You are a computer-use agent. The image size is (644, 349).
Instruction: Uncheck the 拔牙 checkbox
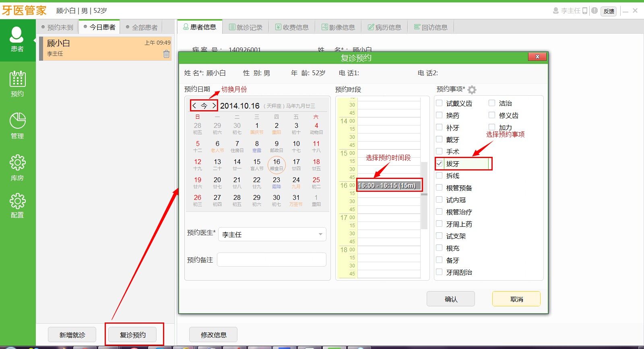point(439,164)
